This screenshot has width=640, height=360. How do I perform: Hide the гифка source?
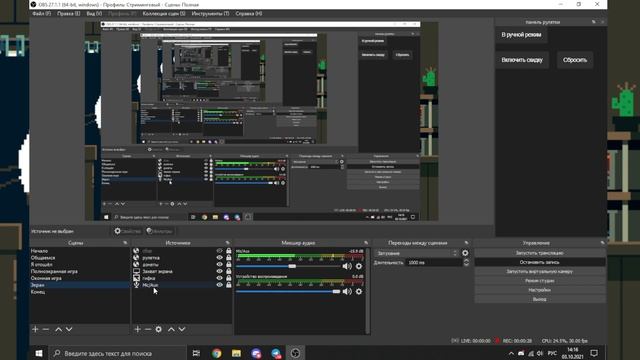(x=219, y=278)
